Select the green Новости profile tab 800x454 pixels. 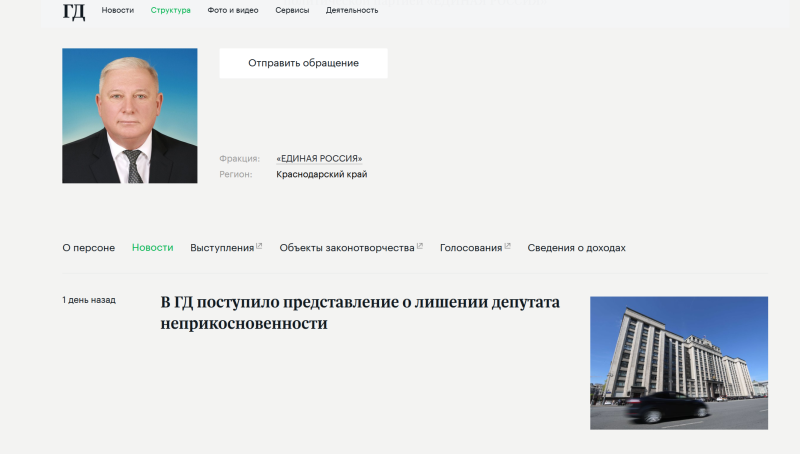152,248
